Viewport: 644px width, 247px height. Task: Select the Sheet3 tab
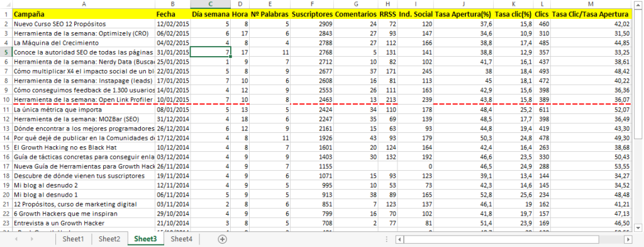(146, 239)
